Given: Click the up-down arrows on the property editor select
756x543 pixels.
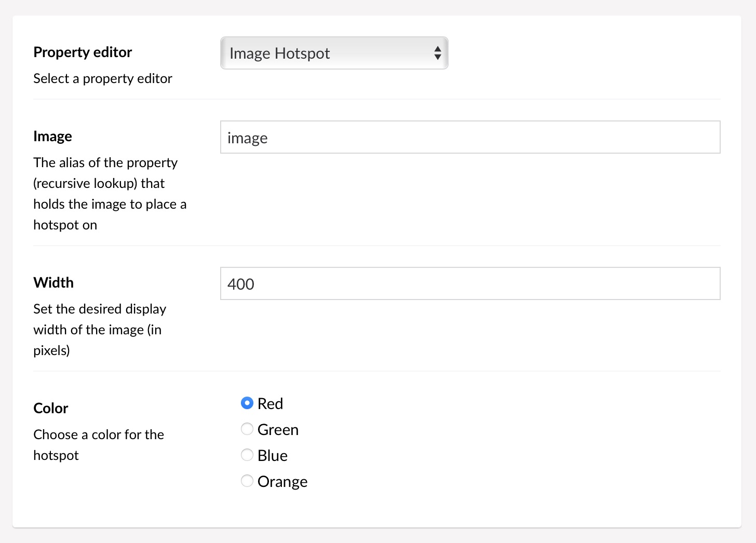Looking at the screenshot, I should point(438,53).
